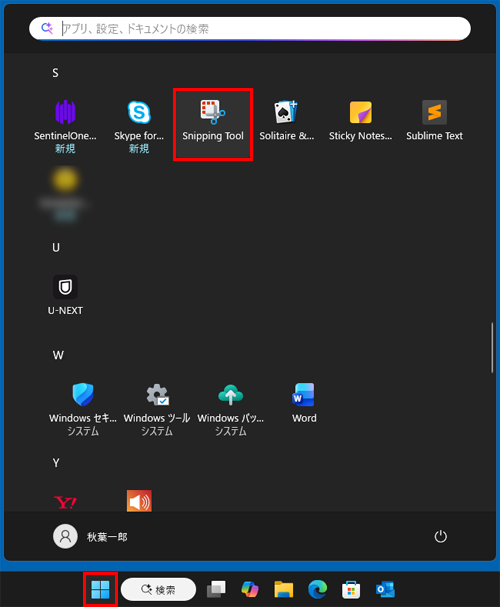Click the Windows Start button on taskbar

coord(100,589)
